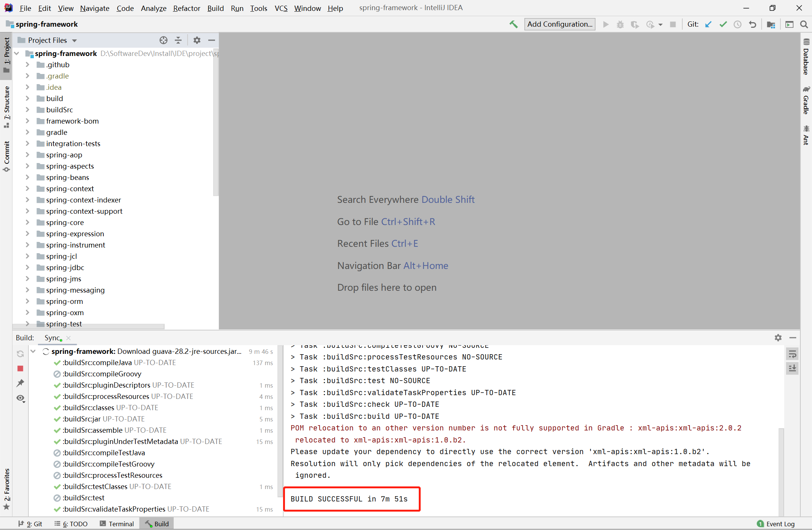Open the Refactor menu
The width and height of the screenshot is (812, 530).
186,8
